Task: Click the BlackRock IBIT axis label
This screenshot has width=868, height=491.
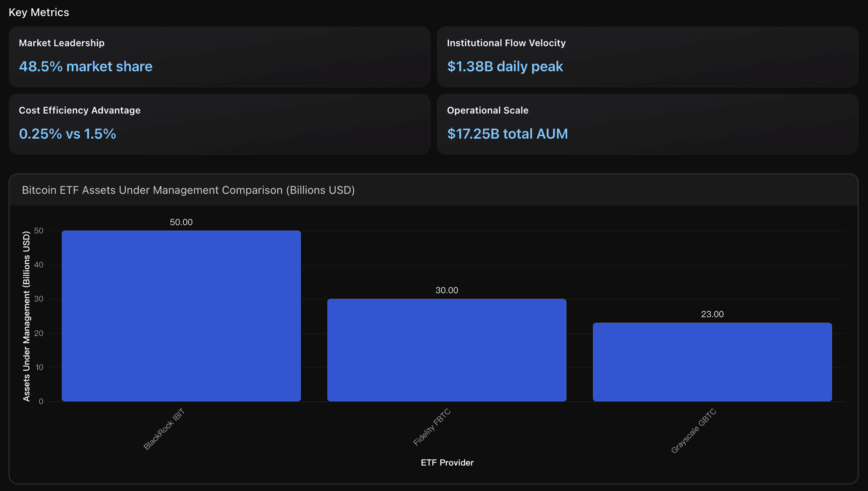Action: click(x=164, y=429)
